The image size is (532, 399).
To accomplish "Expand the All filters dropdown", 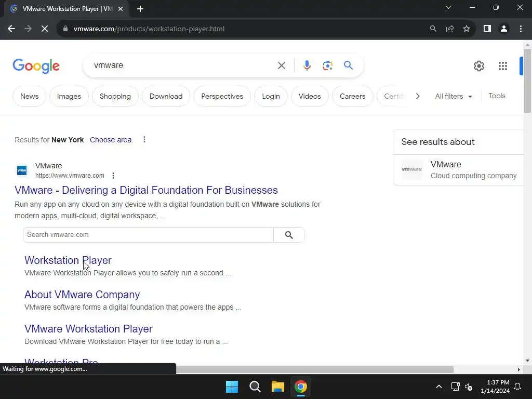I will 453,96.
